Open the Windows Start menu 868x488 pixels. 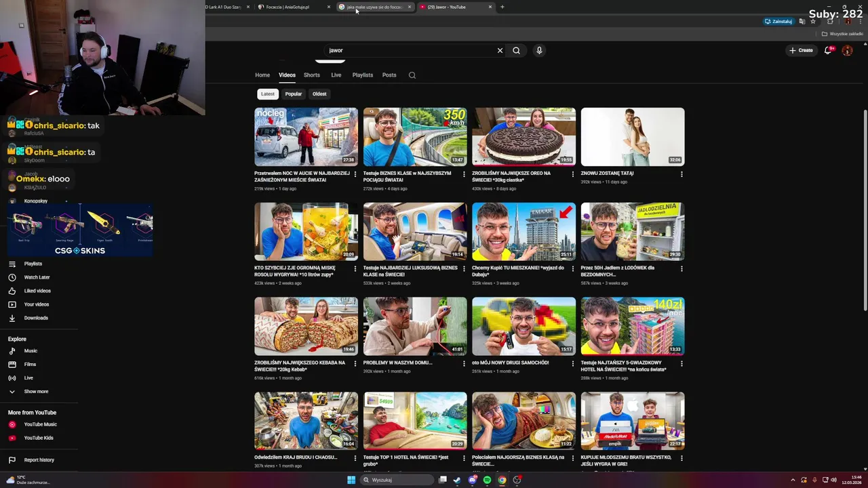tap(351, 480)
